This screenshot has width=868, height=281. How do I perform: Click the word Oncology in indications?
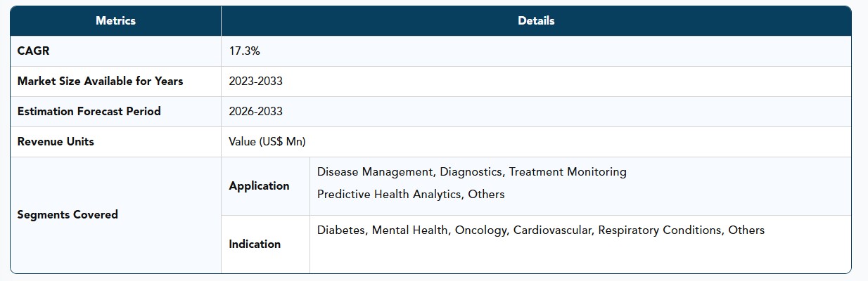coord(481,230)
